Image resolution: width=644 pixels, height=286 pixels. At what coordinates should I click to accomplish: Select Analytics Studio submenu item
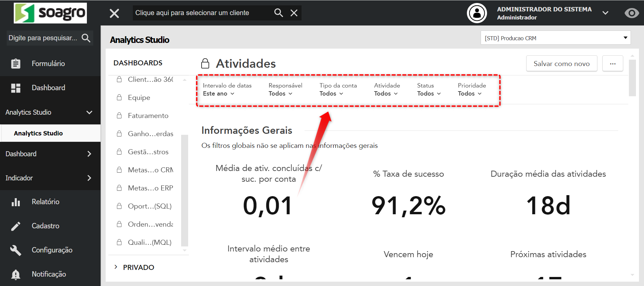(50, 133)
